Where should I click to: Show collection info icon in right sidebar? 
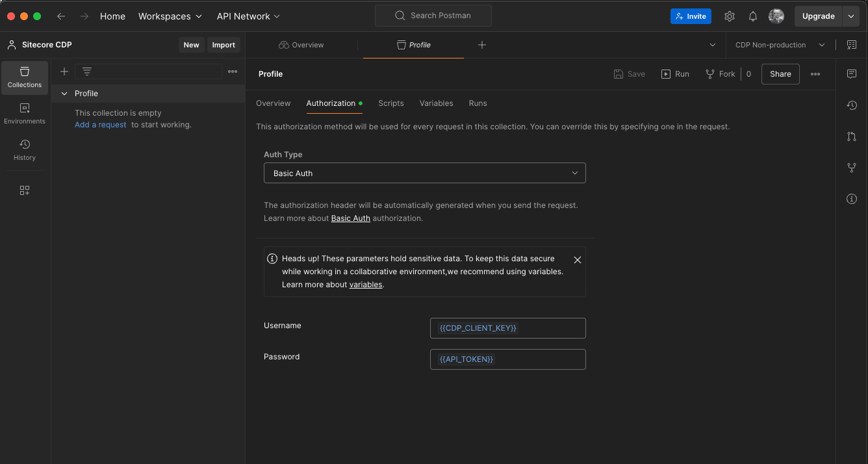pyautogui.click(x=852, y=199)
